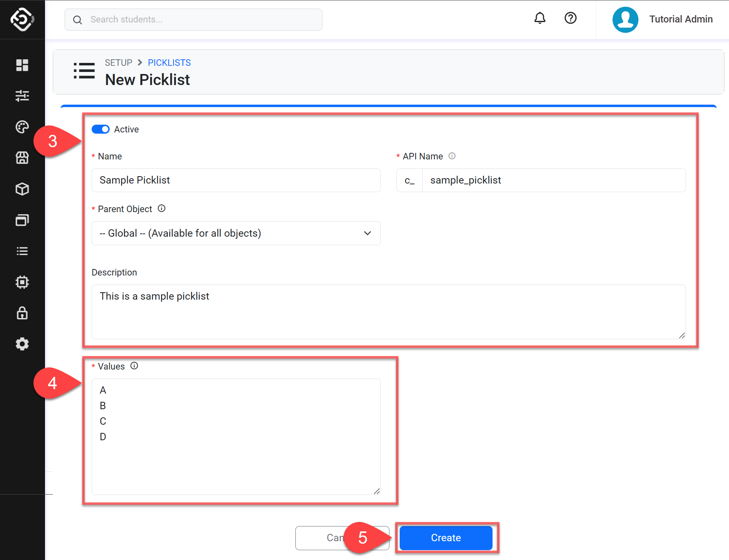The width and height of the screenshot is (729, 560).
Task: Click into the Values textarea
Action: pyautogui.click(x=236, y=437)
